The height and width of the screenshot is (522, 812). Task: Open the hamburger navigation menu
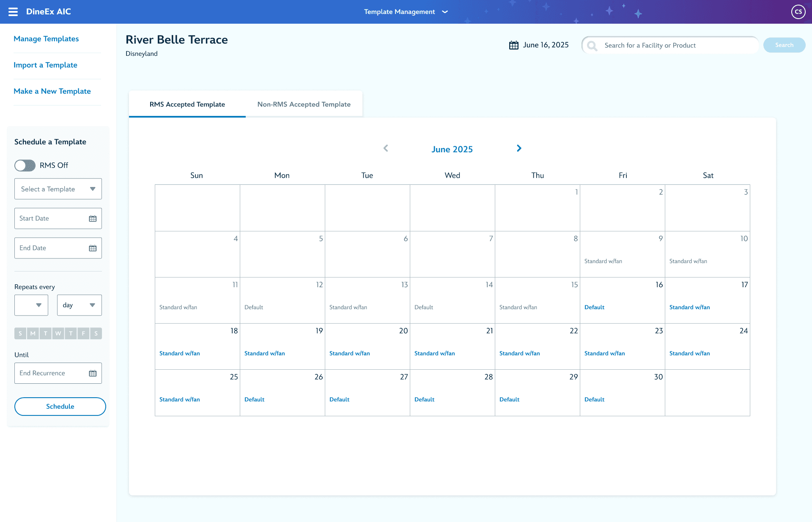[x=14, y=11]
